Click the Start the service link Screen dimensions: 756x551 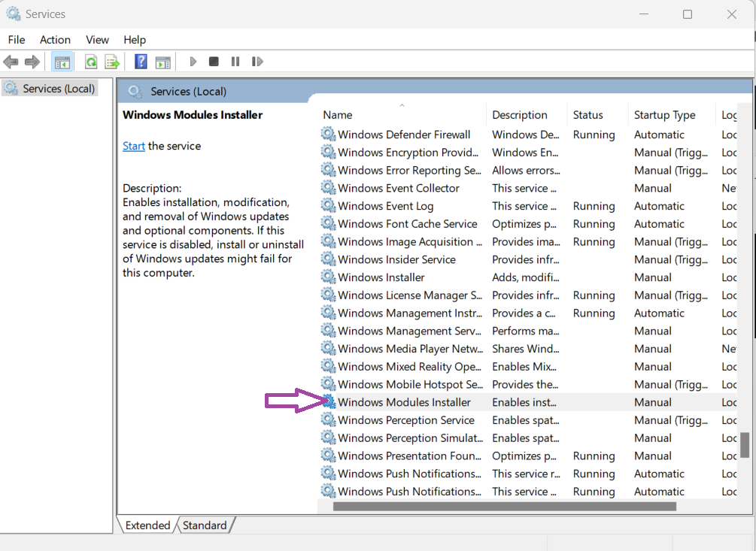pyautogui.click(x=134, y=146)
